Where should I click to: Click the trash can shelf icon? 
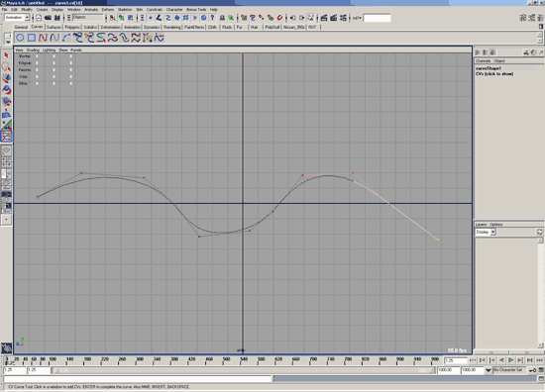(540, 27)
